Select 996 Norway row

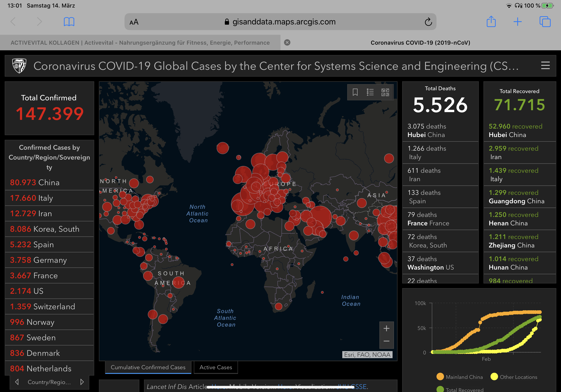click(49, 322)
